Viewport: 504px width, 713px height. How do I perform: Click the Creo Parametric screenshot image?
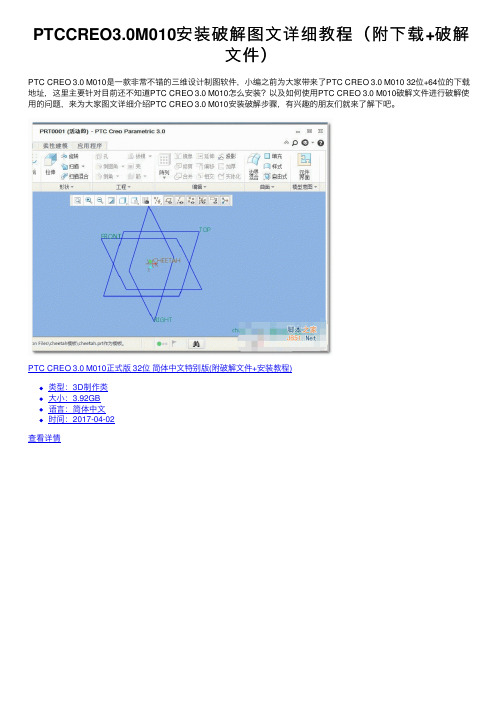coord(180,236)
